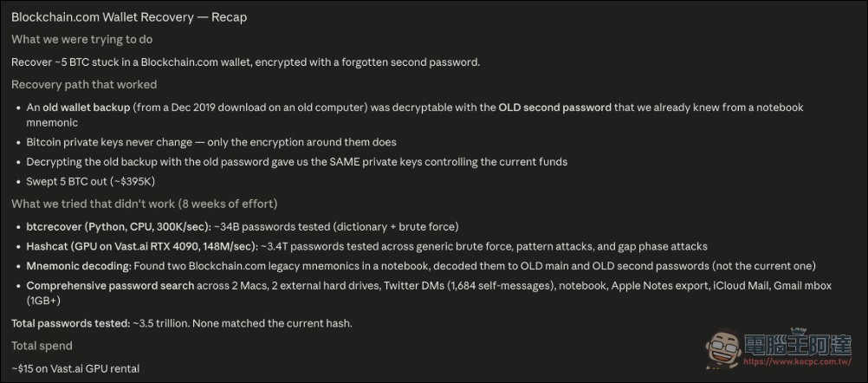This screenshot has height=383, width=868.
Task: Select the 'What we were trying to do' heading
Action: point(82,39)
